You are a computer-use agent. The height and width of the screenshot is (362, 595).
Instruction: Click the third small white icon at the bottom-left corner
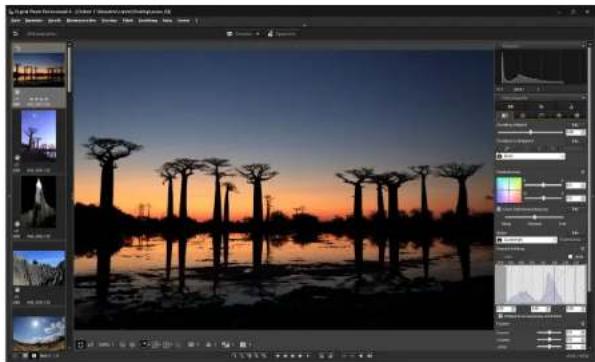tap(34, 356)
